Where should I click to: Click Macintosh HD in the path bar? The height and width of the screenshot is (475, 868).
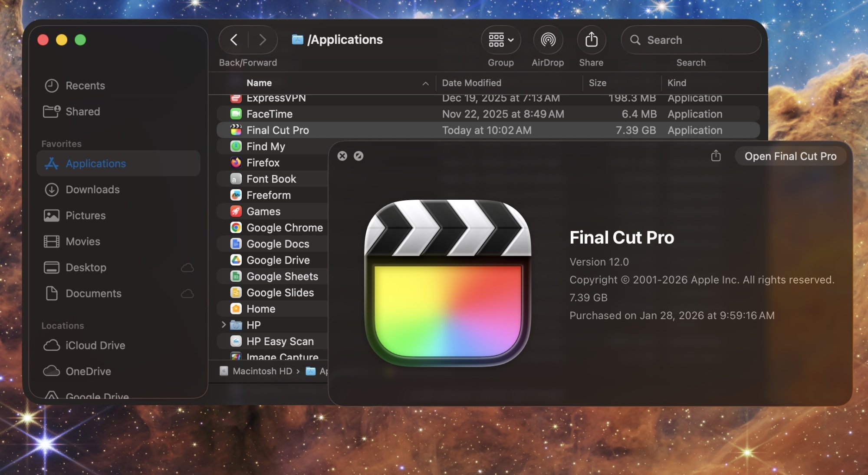tap(262, 371)
